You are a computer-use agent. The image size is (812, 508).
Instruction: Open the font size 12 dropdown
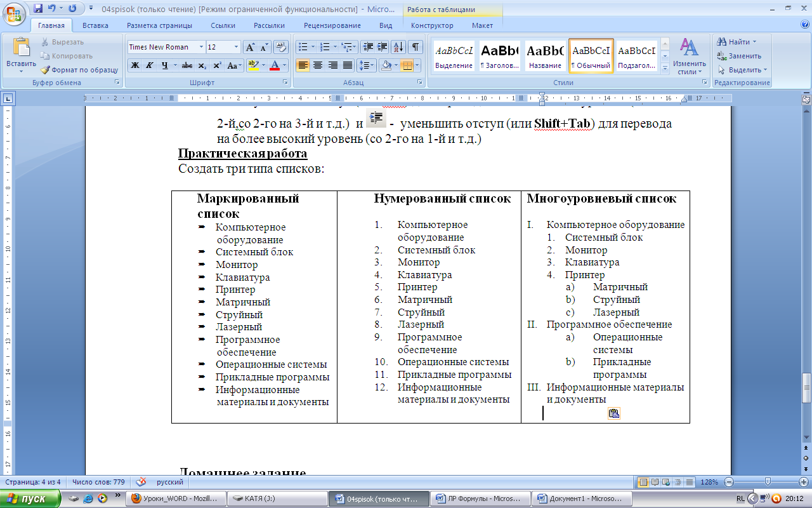point(237,47)
